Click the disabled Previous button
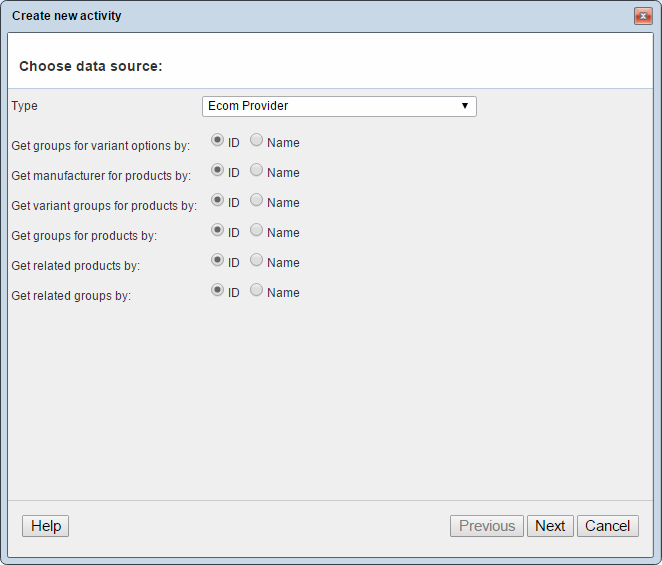The image size is (662, 565). coord(487,526)
